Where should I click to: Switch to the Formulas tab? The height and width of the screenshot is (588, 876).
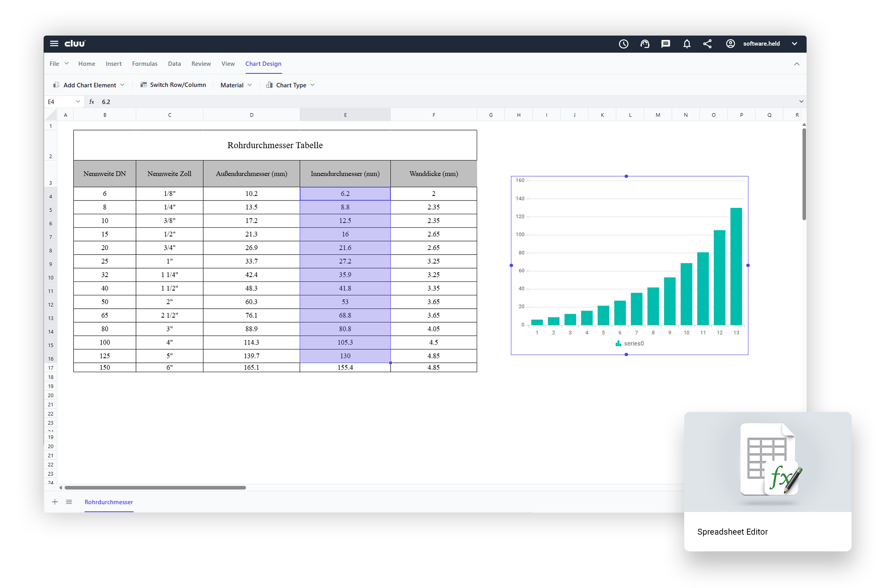[x=145, y=64]
